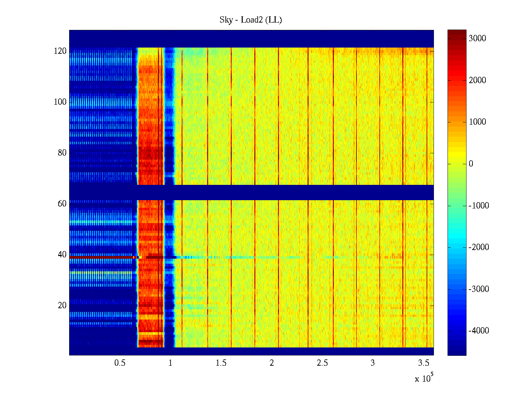Click the y-axis tick label 120
The height and width of the screenshot is (399, 532).
60,51
